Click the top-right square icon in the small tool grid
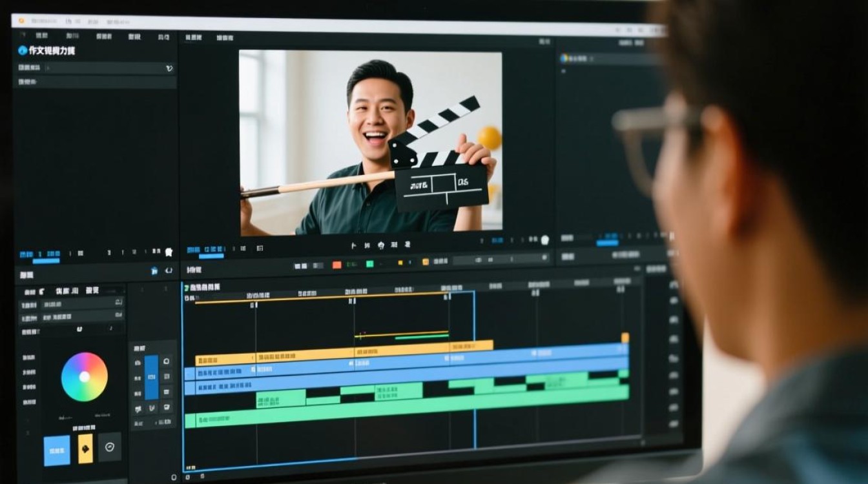 point(166,362)
